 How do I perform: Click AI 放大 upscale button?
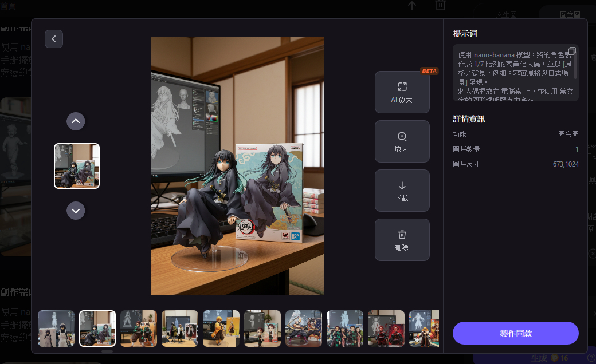(x=402, y=92)
